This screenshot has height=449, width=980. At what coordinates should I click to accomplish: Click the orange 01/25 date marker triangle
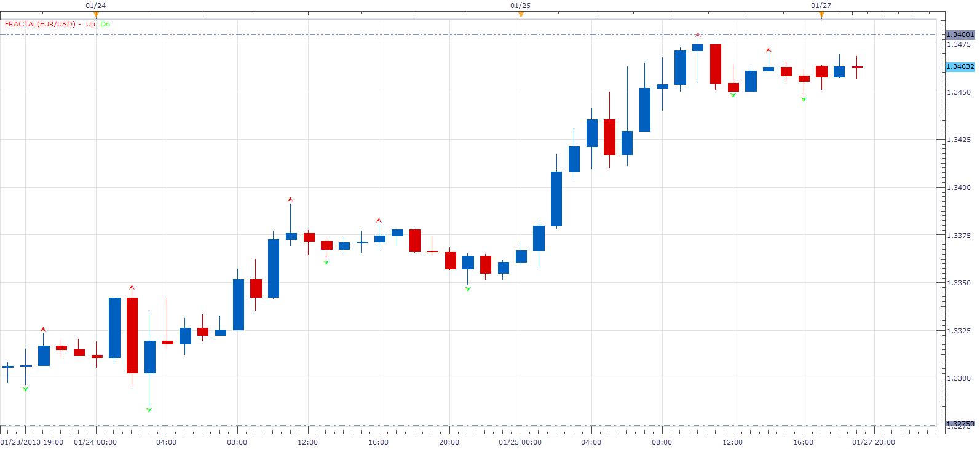pos(521,15)
